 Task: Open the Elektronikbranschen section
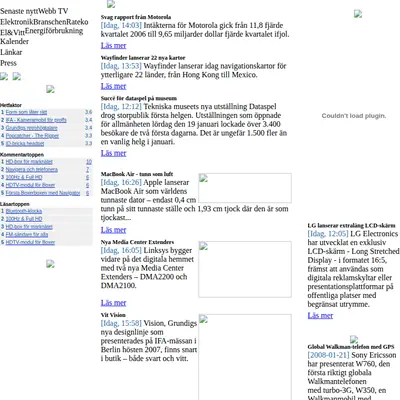(x=33, y=22)
